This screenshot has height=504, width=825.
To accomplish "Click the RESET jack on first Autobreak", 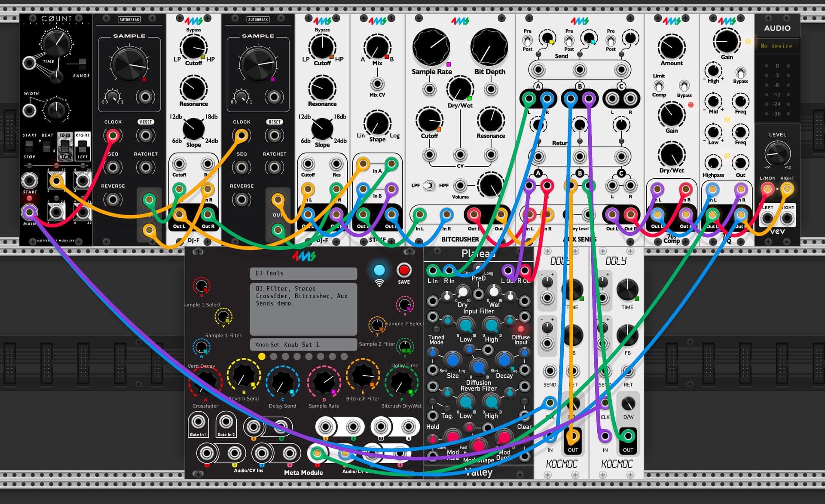I will tap(146, 136).
